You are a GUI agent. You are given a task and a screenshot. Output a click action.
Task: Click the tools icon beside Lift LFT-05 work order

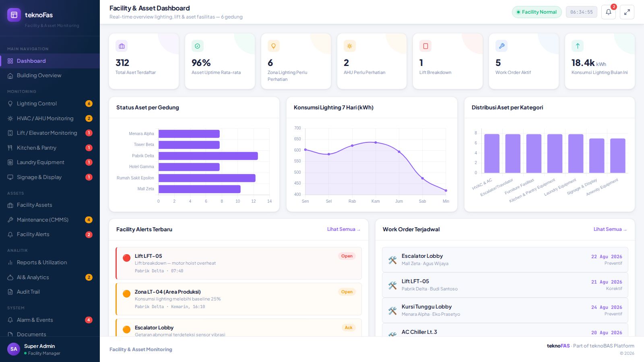tap(392, 285)
